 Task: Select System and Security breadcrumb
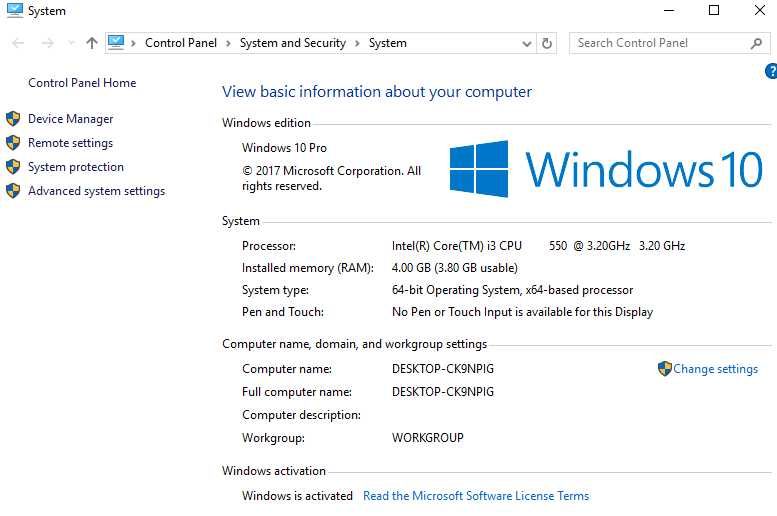(x=293, y=43)
